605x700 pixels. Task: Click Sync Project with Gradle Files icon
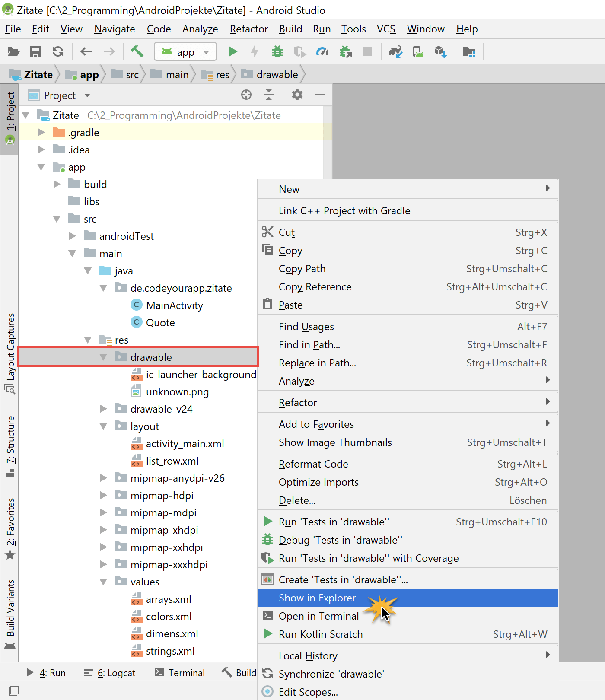[x=395, y=52]
